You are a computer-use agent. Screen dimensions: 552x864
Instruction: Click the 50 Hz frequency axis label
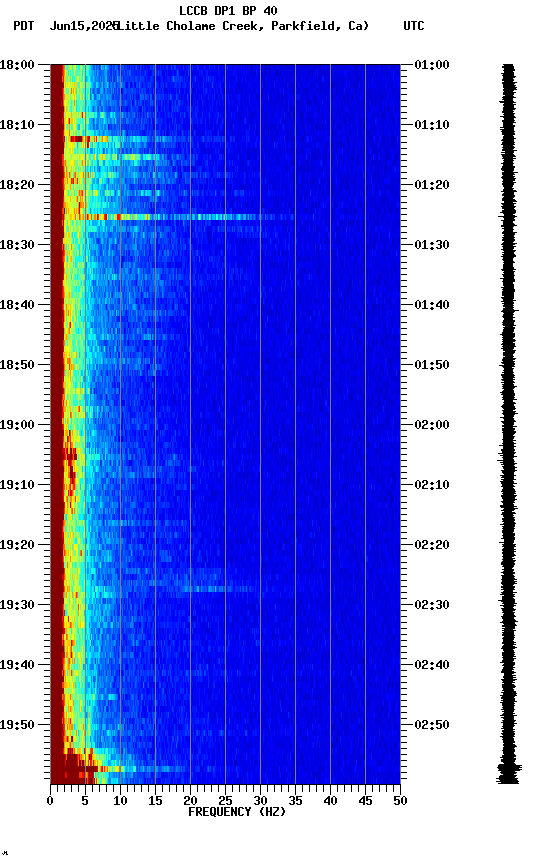(400, 801)
